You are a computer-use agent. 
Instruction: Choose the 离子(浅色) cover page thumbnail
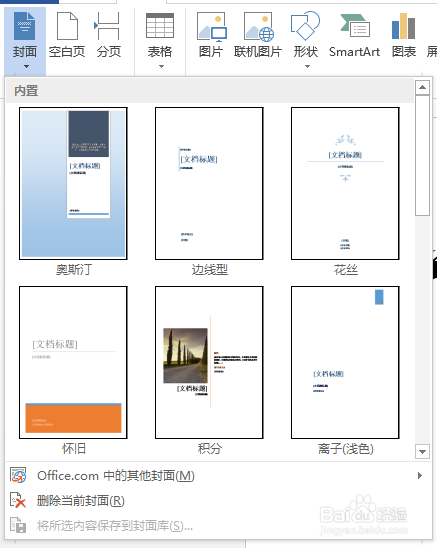click(x=345, y=362)
